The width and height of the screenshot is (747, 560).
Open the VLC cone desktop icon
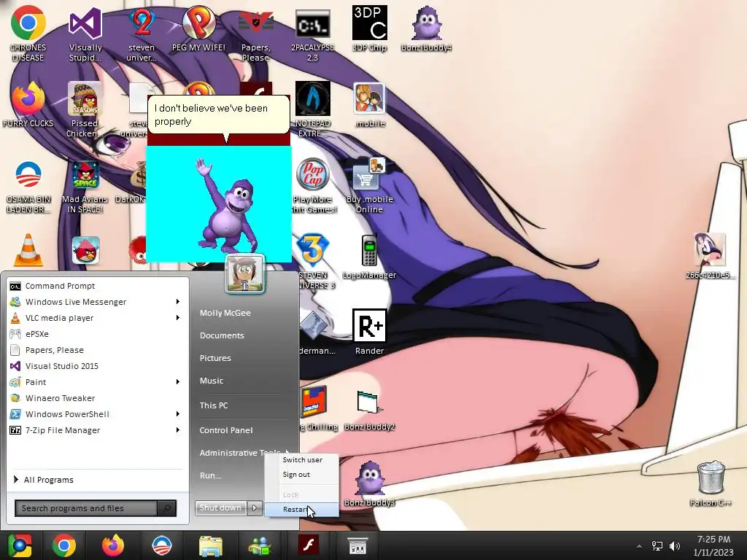[28, 250]
